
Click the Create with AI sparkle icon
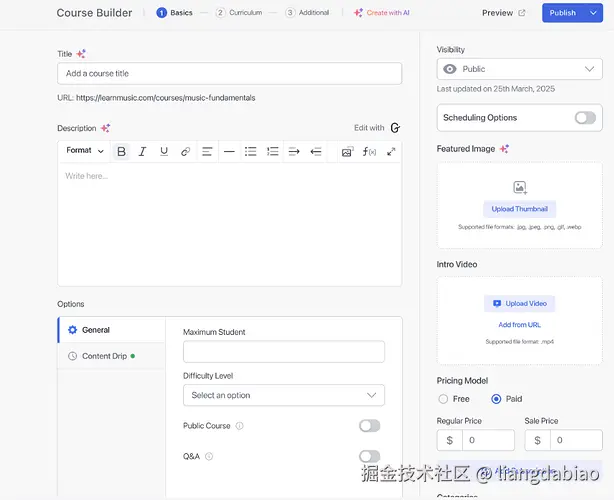tap(358, 13)
